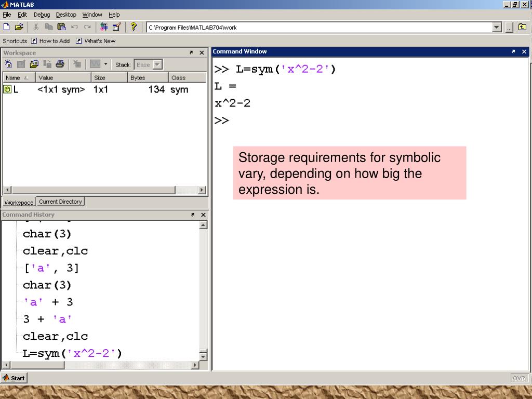Click the Paste clipboard icon
The height and width of the screenshot is (399, 532).
[x=61, y=27]
